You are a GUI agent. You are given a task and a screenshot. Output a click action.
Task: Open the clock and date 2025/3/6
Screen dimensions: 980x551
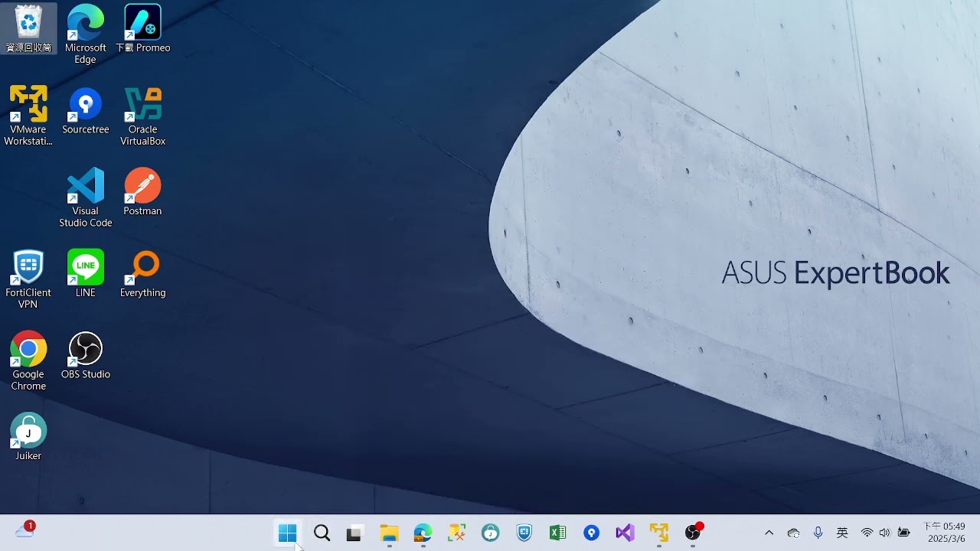point(945,533)
